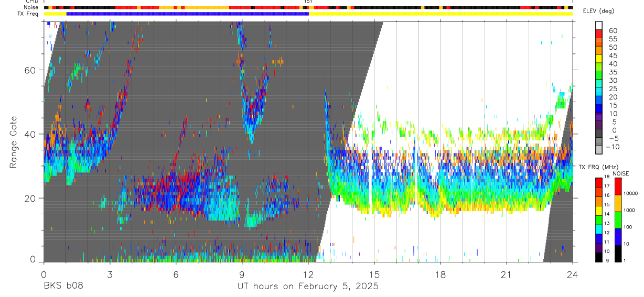Click NOISE scale label '100'
The image size is (644, 297).
627,227
